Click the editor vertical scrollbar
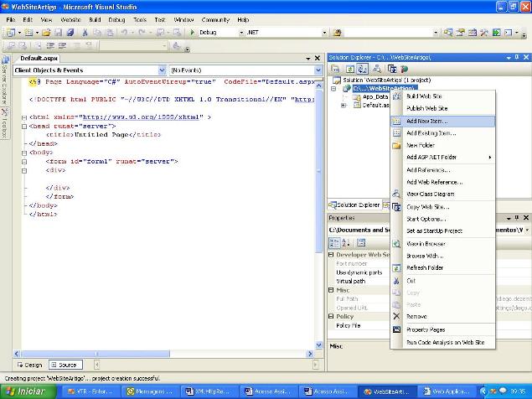The image size is (532, 399). point(318,172)
